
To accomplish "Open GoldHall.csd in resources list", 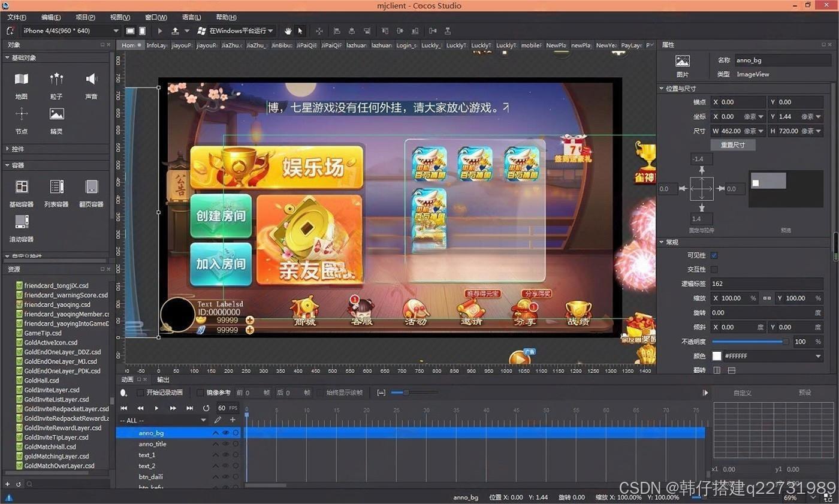I will coord(41,381).
